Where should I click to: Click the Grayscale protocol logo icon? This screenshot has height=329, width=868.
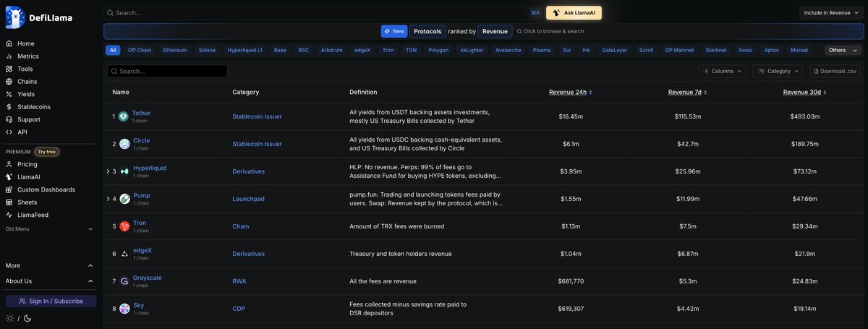124,281
